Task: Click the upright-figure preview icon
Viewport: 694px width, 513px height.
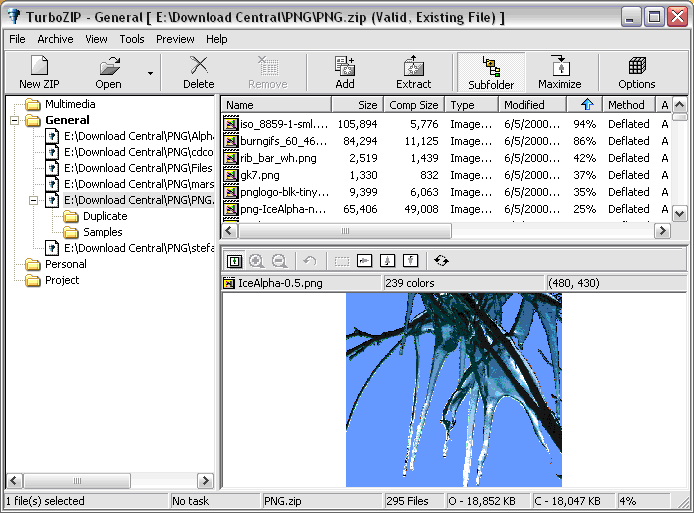Action: point(410,261)
